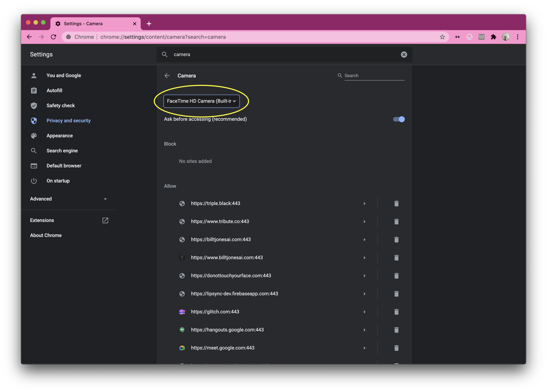Expand details for www.tribute.co entry
547x392 pixels.
[x=364, y=222]
